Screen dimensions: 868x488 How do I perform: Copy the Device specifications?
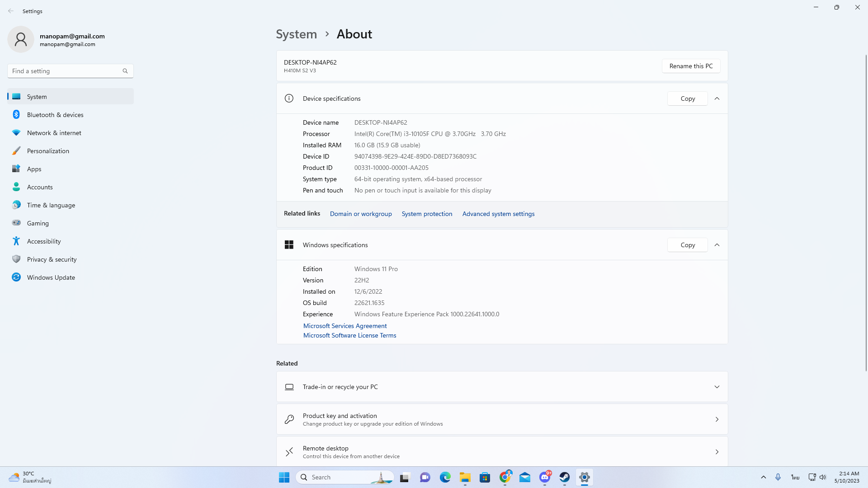(x=688, y=99)
